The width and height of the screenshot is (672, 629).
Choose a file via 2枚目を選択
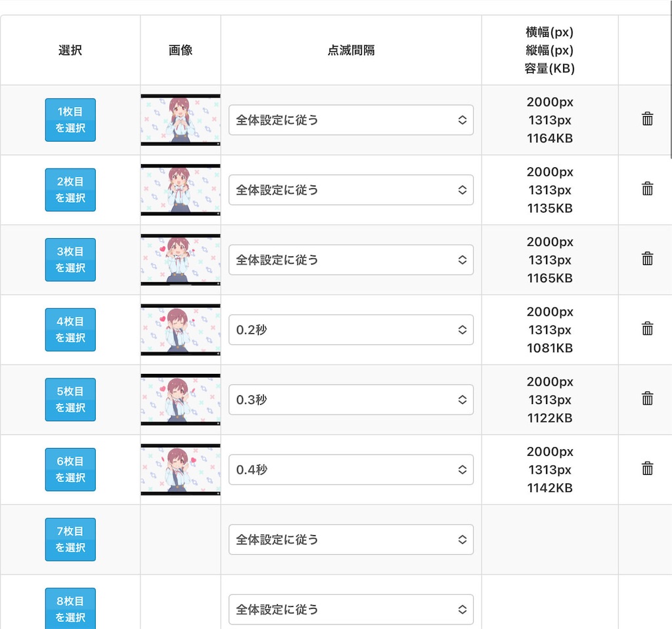pos(70,190)
